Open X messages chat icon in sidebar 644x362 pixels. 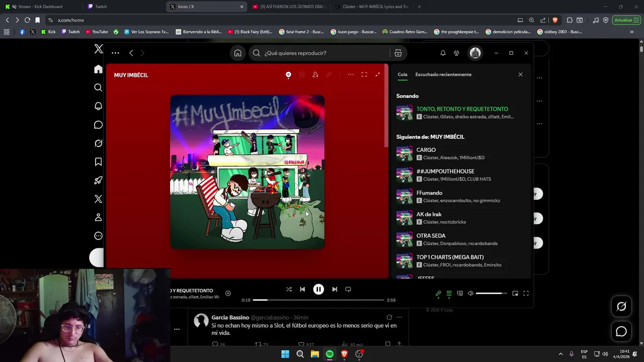[98, 125]
